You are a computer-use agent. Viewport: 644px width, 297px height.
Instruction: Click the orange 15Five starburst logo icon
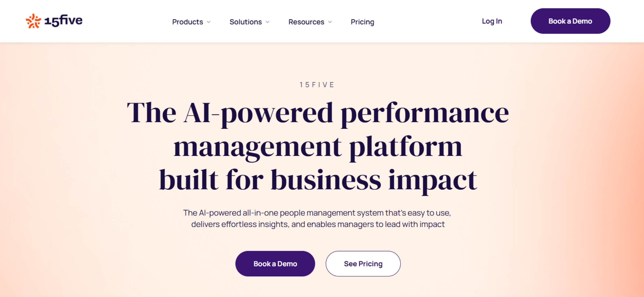coord(33,21)
